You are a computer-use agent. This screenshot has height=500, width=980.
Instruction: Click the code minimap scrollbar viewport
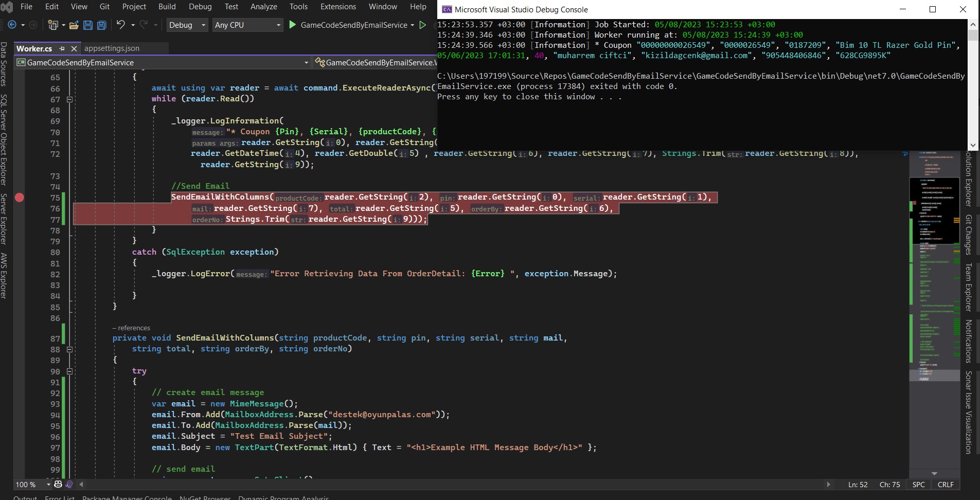[934, 210]
